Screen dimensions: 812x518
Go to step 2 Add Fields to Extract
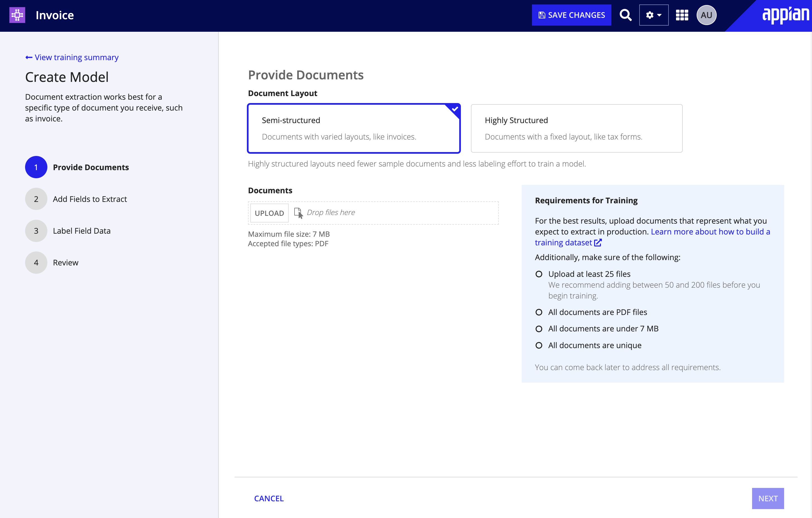click(76, 199)
